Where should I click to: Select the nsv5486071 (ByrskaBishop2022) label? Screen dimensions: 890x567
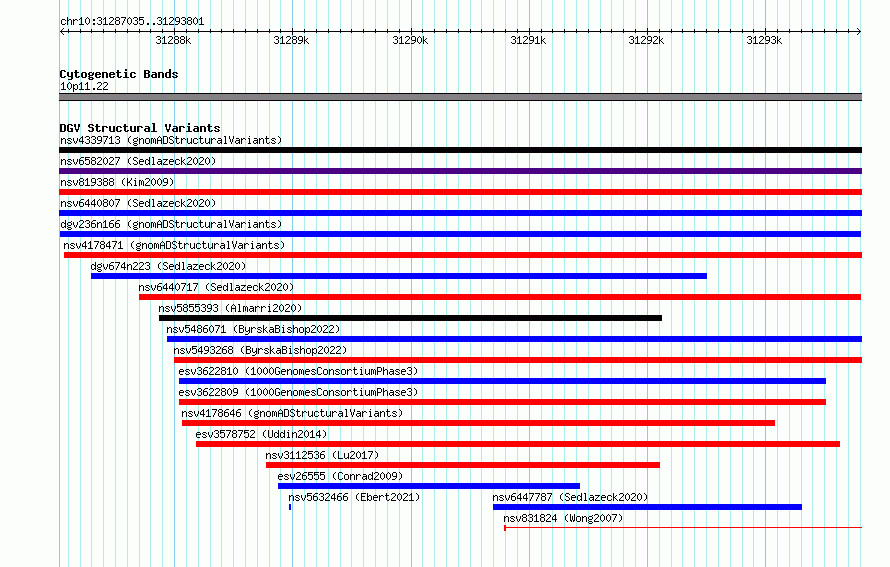click(253, 329)
